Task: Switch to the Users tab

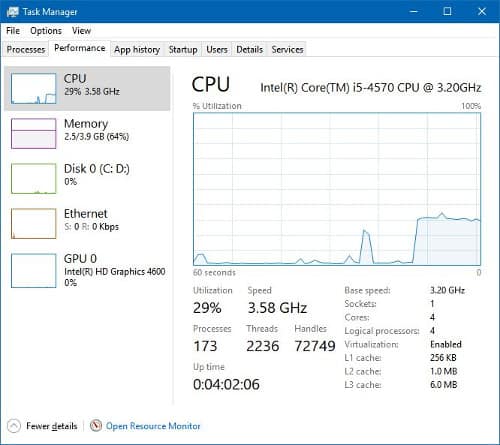Action: pos(217,49)
